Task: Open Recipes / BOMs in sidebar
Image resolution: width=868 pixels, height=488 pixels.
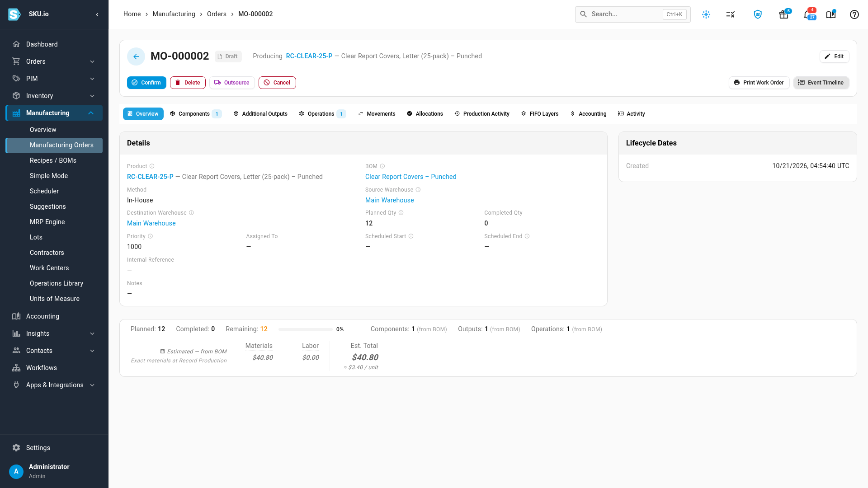Action: pyautogui.click(x=54, y=160)
